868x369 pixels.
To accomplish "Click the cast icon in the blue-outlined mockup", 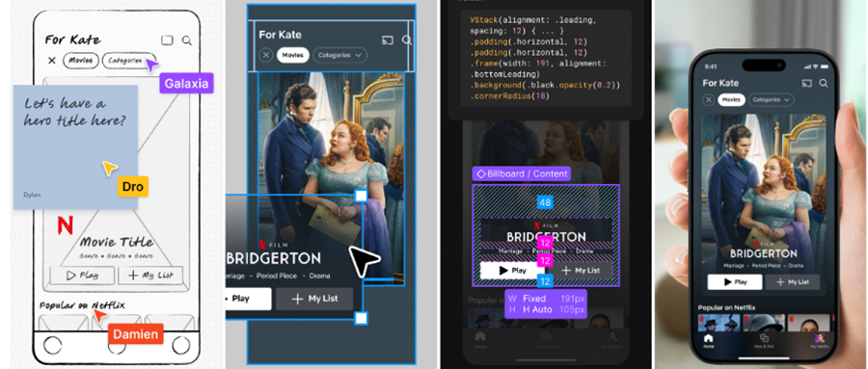I will click(388, 40).
